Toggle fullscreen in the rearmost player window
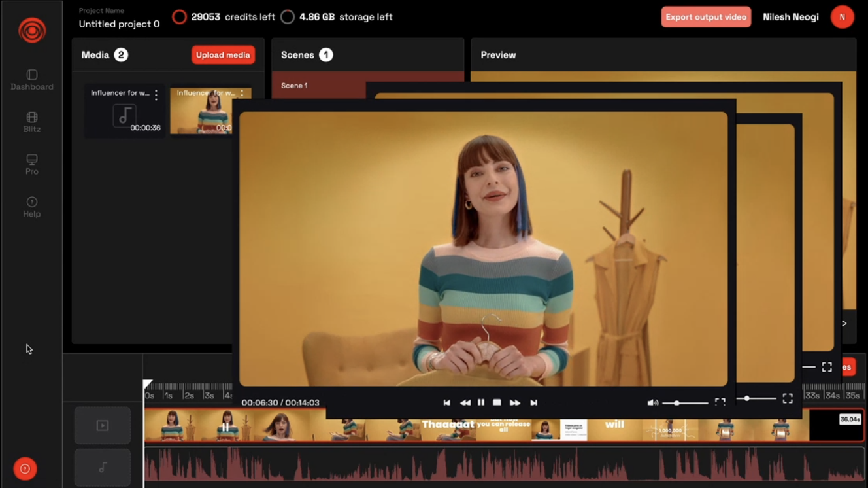Image resolution: width=868 pixels, height=488 pixels. 827,368
